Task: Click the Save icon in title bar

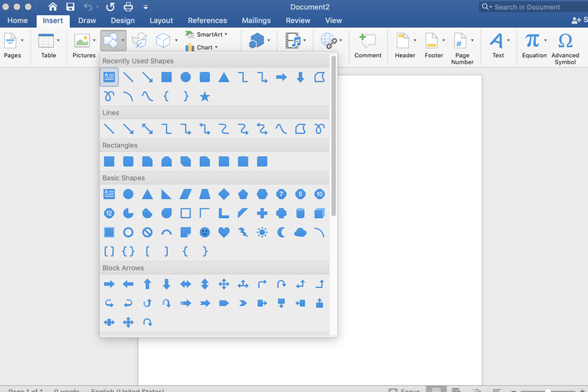Action: (70, 7)
